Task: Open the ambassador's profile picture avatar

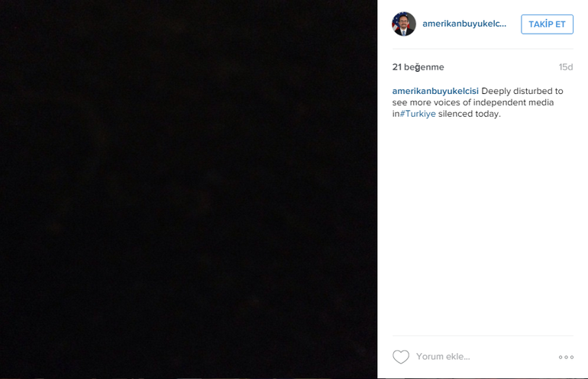Action: tap(404, 24)
